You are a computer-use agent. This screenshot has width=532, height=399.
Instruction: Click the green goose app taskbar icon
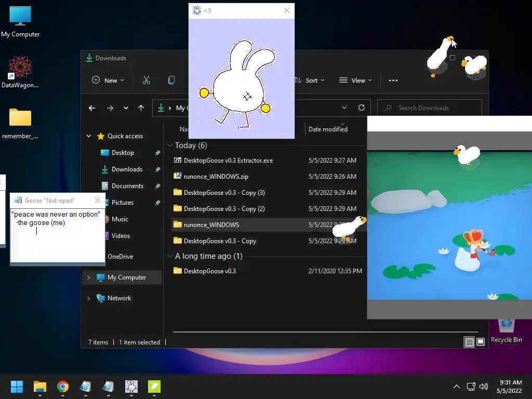(x=154, y=387)
